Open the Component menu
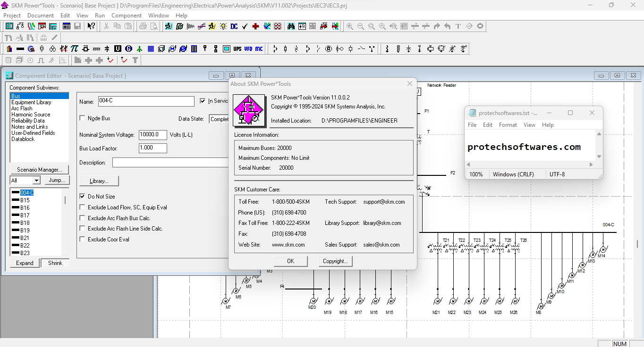The height and width of the screenshot is (347, 644). pyautogui.click(x=127, y=16)
